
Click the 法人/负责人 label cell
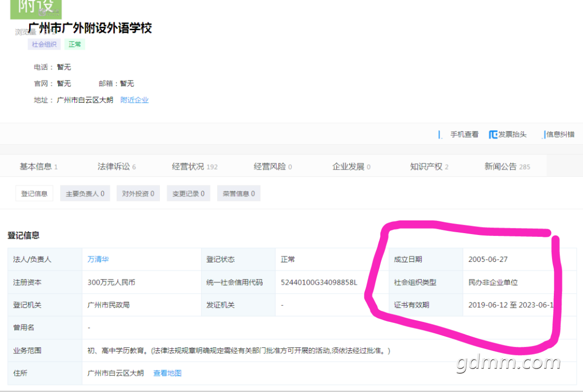(x=45, y=259)
